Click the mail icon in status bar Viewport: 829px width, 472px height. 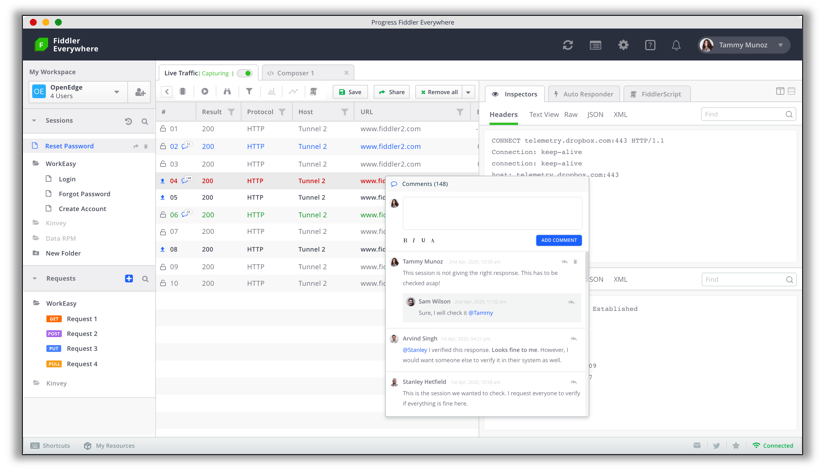697,446
